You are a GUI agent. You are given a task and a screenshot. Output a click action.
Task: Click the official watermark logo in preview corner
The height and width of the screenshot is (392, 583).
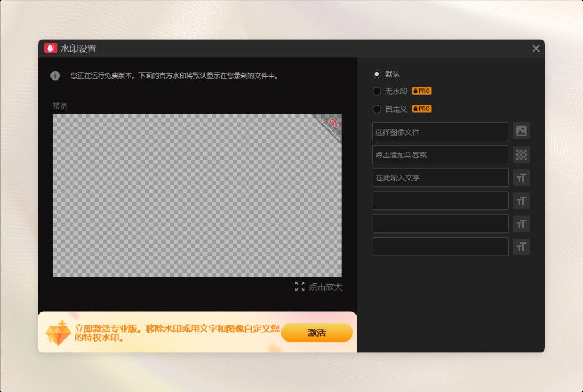[334, 122]
